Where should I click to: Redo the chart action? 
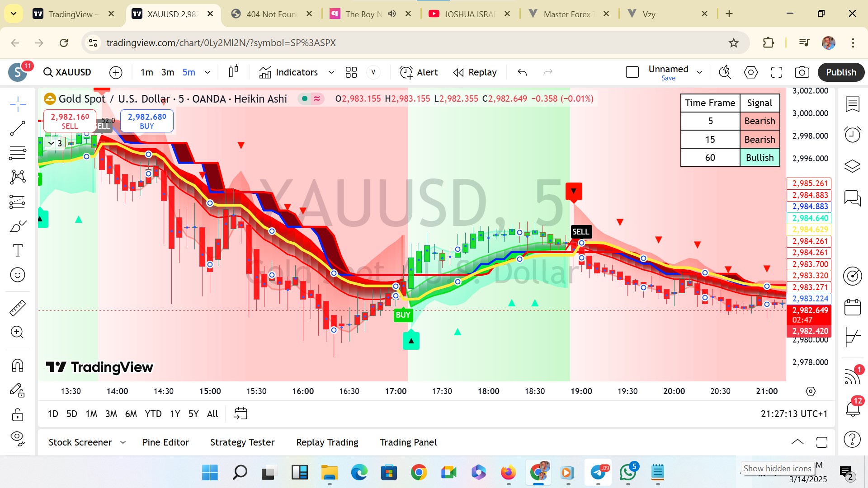pyautogui.click(x=548, y=72)
